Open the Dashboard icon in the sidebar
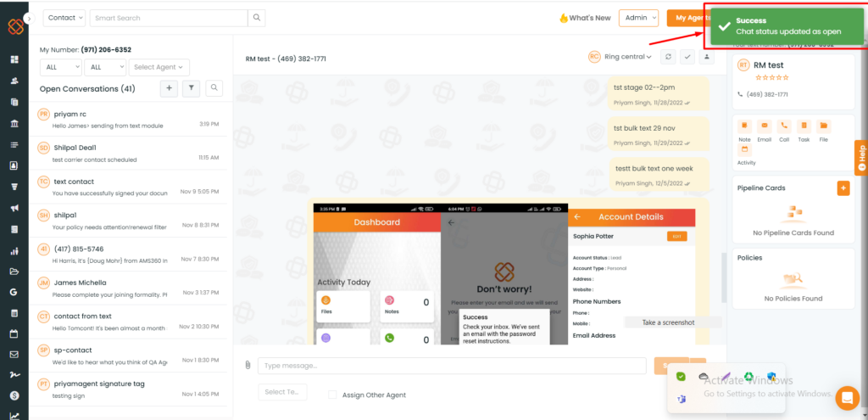Screen dimensions: 868x420 click(14, 59)
